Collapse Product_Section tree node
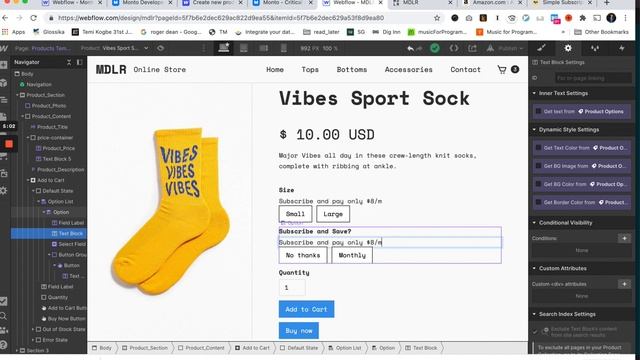 (x=18, y=95)
